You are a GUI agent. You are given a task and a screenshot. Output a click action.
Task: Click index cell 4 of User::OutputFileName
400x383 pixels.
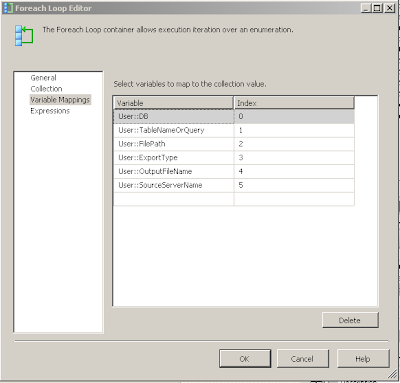click(294, 171)
